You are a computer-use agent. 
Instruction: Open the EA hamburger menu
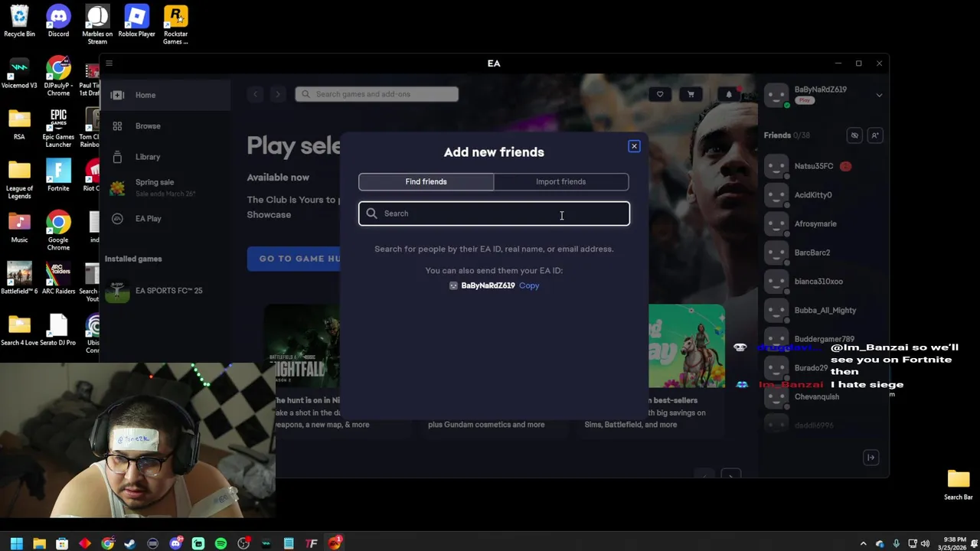point(109,64)
